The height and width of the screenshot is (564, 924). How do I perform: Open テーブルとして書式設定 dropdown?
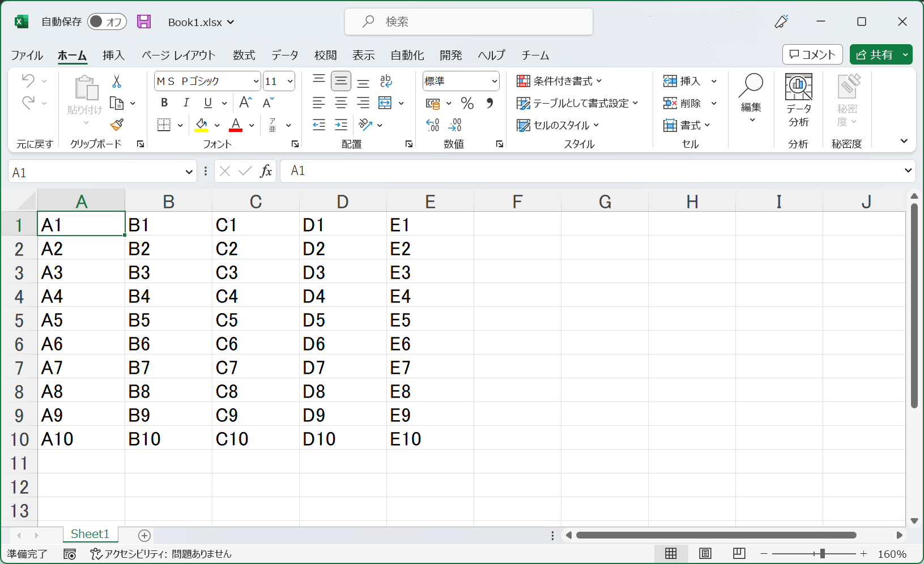click(577, 103)
